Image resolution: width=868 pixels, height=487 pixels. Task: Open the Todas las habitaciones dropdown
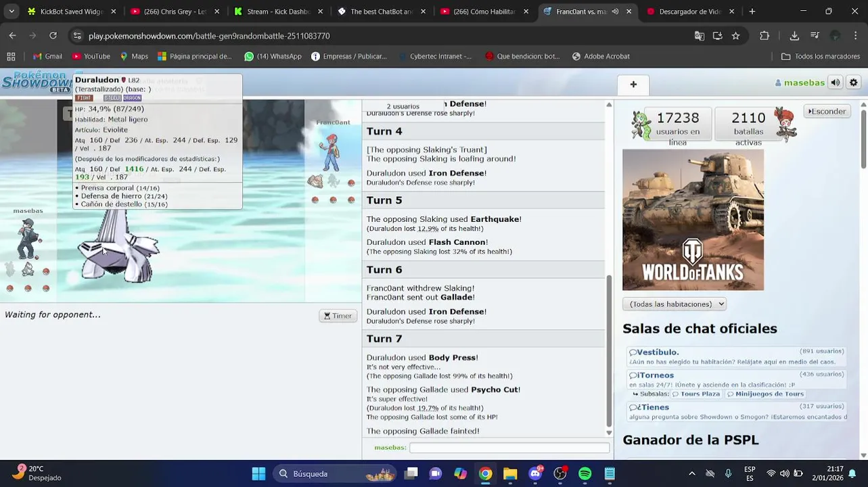tap(674, 304)
